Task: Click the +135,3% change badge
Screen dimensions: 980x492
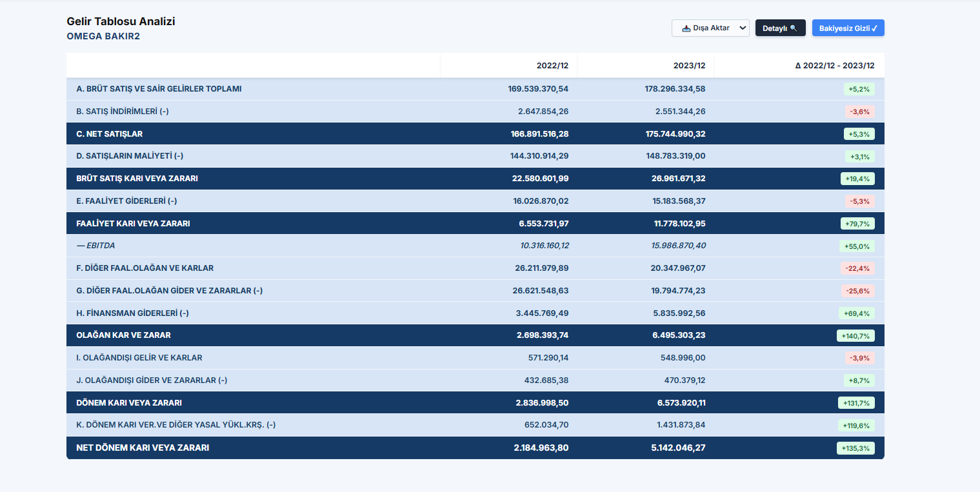Action: coord(856,448)
